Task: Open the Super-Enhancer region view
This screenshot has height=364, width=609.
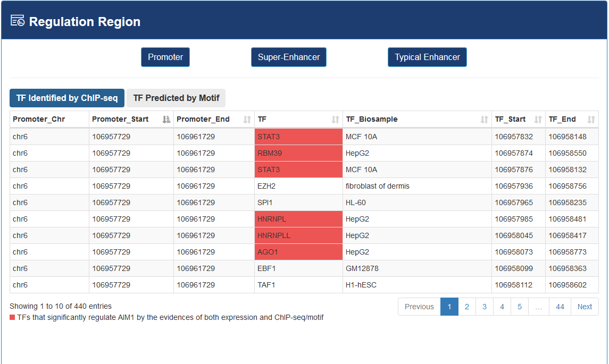Action: pos(289,57)
